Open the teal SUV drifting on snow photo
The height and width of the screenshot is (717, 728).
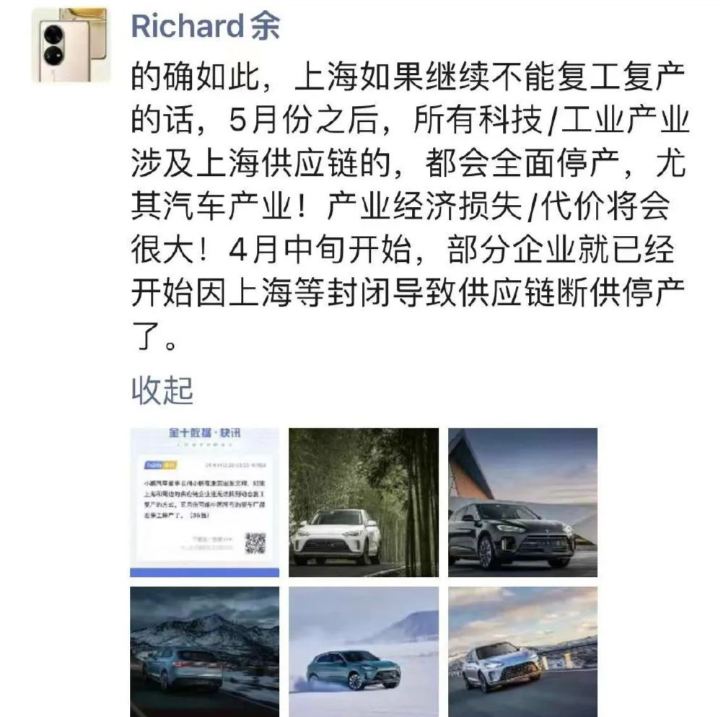[x=364, y=651]
